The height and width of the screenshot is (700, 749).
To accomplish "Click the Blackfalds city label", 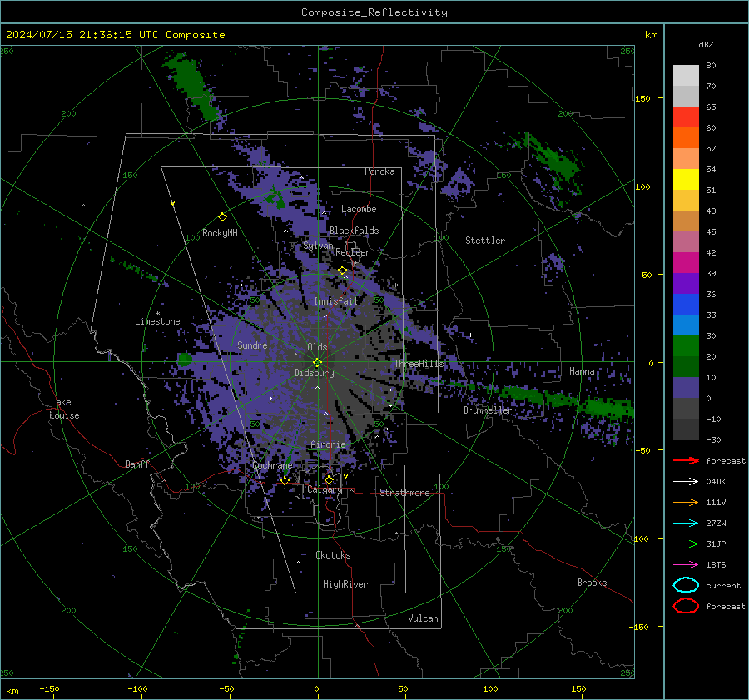I will pos(354,231).
